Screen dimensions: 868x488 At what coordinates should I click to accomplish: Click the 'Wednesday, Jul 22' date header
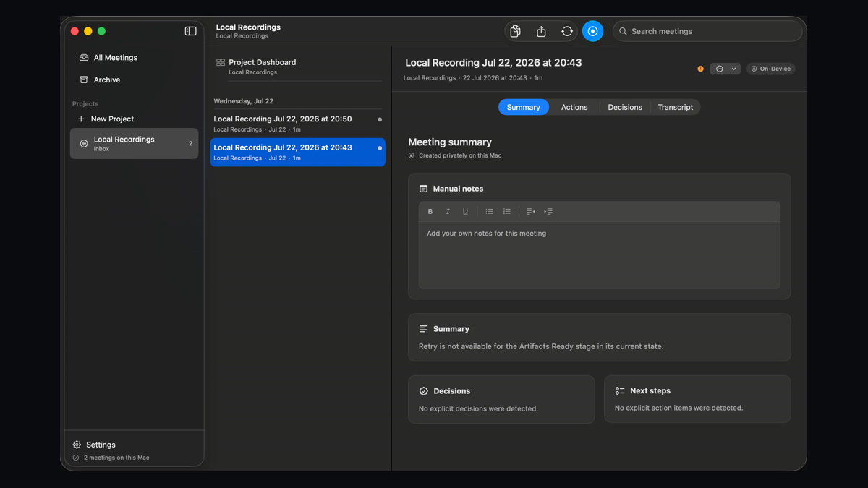[243, 101]
